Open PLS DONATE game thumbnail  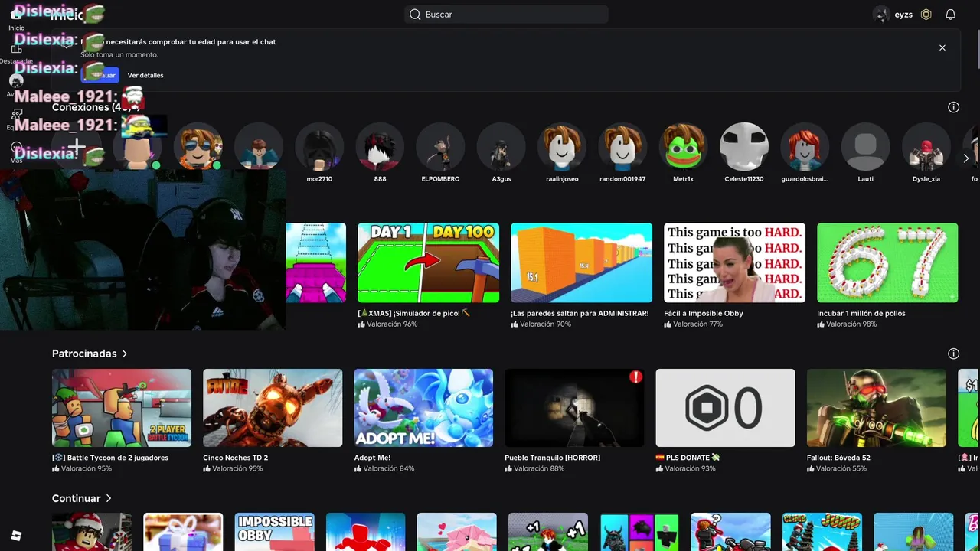725,408
